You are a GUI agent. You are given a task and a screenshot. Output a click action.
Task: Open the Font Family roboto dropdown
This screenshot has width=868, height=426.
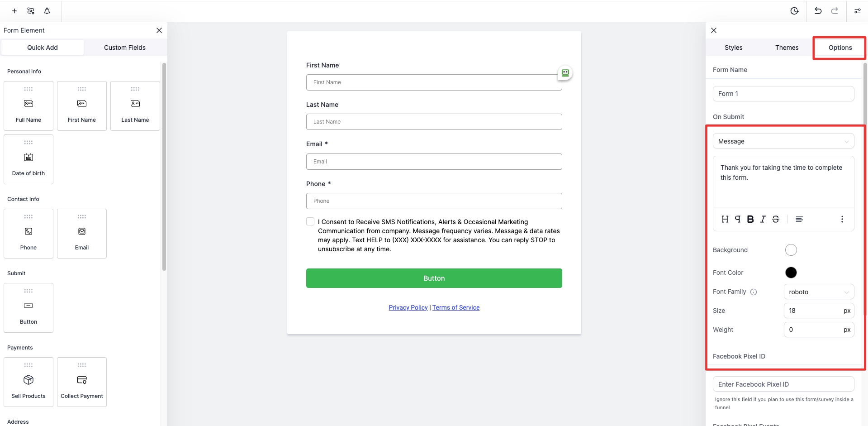819,292
